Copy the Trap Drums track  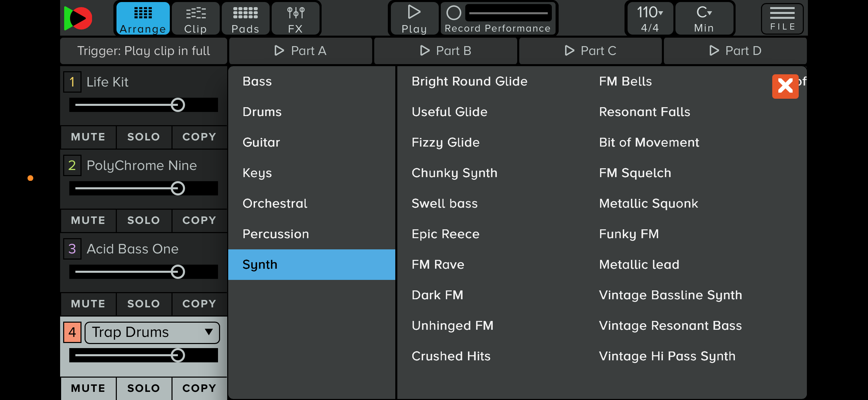click(x=199, y=388)
